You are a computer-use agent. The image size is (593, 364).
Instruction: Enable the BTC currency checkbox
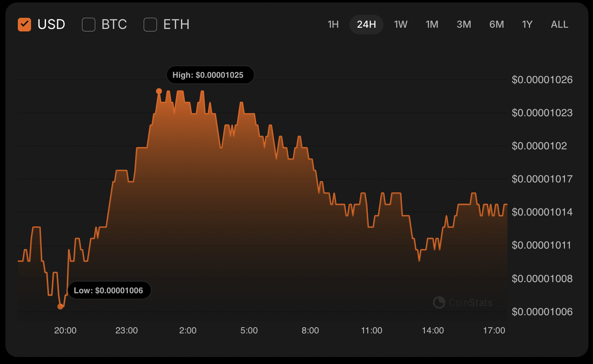click(x=89, y=24)
